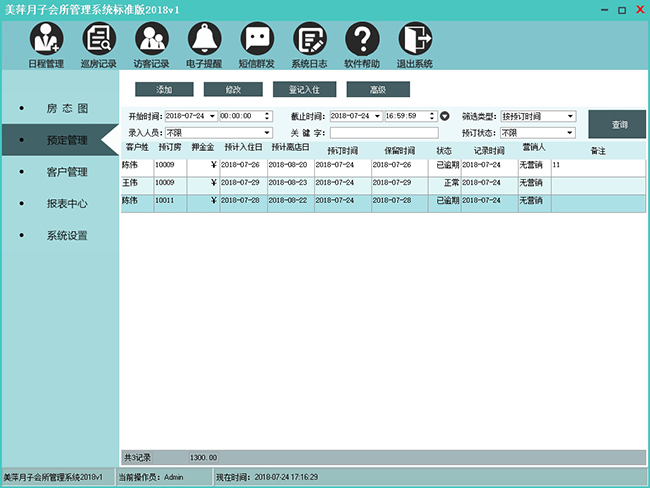Viewport: 650px width, 488px height.
Task: Open 软件帮助 help question mark icon
Action: (x=362, y=39)
